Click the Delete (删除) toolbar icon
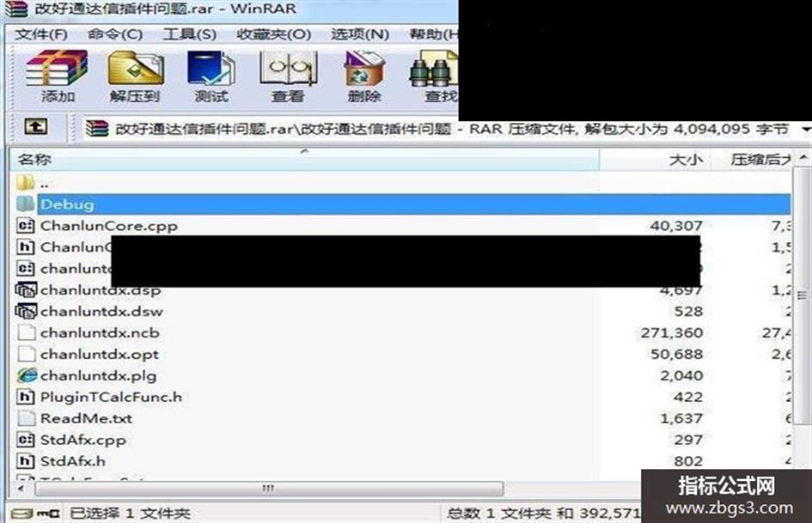This screenshot has height=523, width=812. 364,69
